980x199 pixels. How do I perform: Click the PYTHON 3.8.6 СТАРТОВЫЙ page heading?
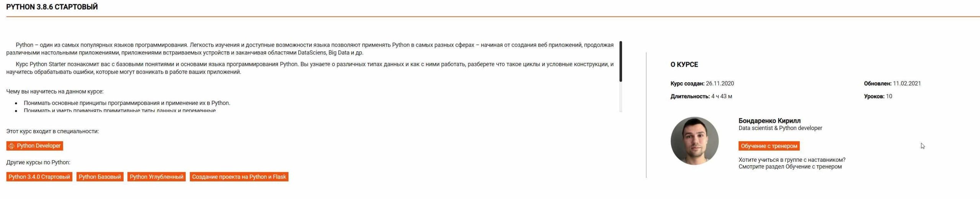tap(52, 7)
